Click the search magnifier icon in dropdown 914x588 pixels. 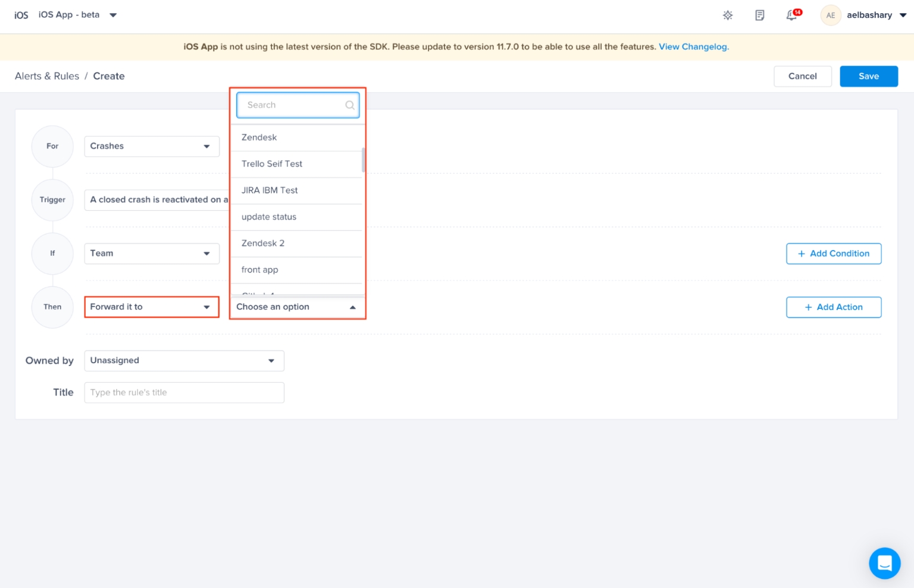click(350, 105)
